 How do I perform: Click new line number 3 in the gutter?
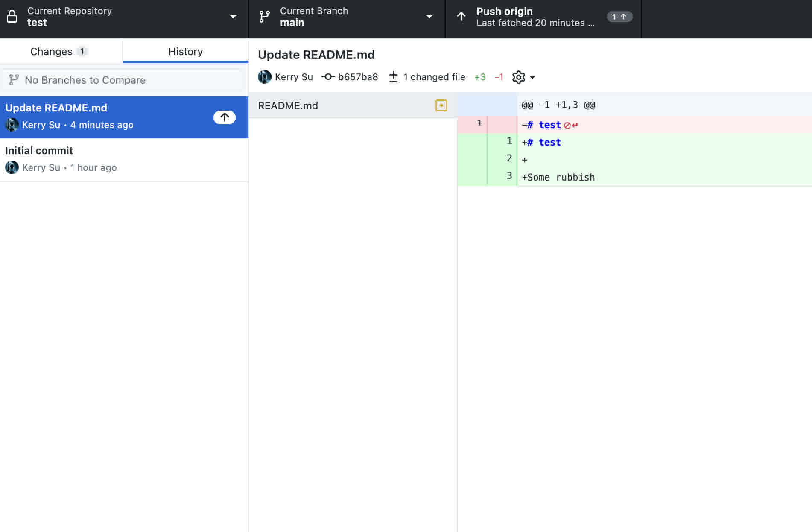click(509, 175)
